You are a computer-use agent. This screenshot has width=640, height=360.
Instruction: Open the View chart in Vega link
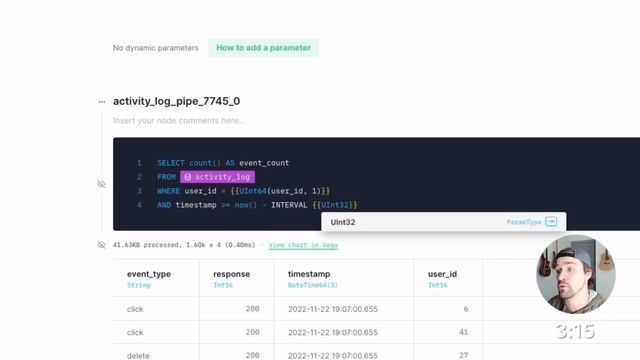pos(303,245)
